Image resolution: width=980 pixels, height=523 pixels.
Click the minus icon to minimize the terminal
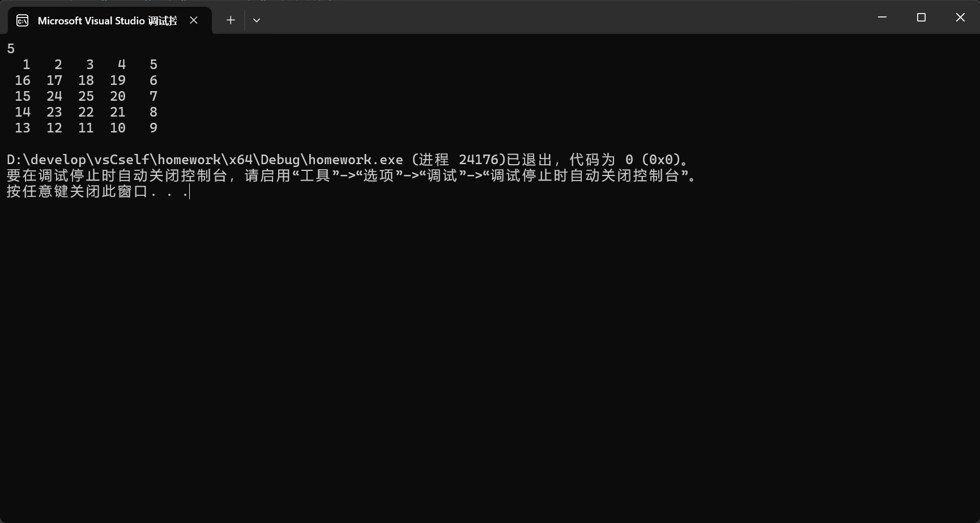pos(881,17)
